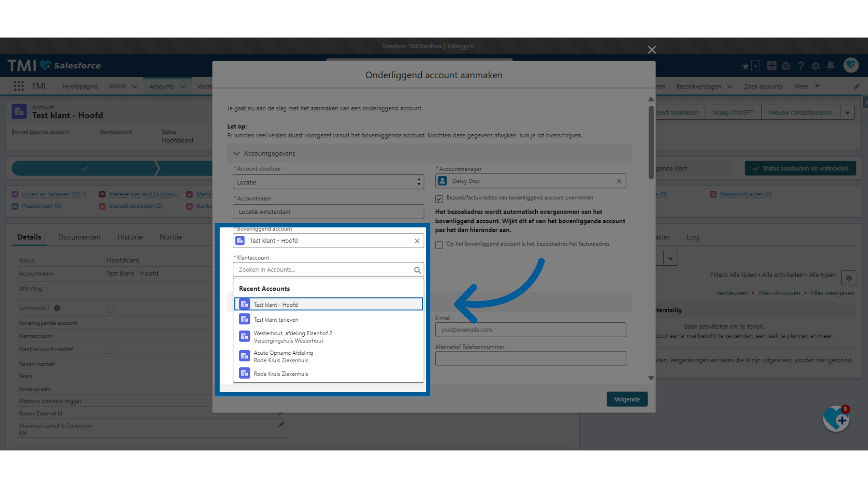This screenshot has width=868, height=488.
Task: Click the floating heart assistant with badge 9
Action: [x=836, y=419]
